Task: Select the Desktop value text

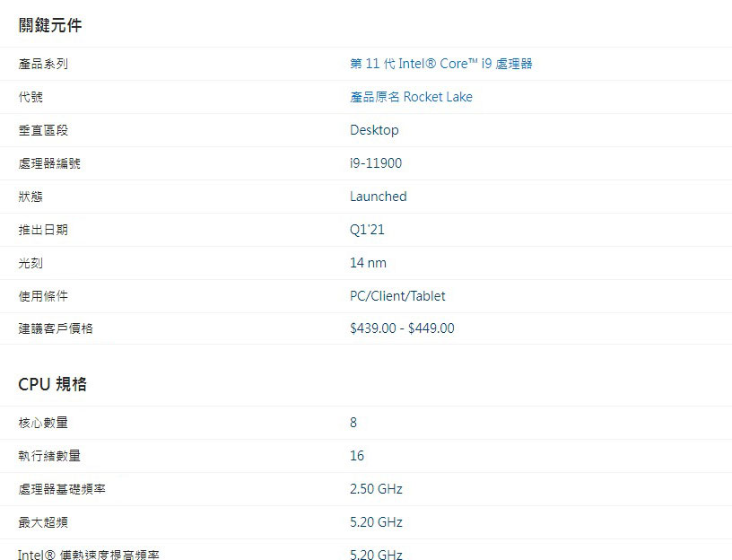Action: tap(374, 130)
